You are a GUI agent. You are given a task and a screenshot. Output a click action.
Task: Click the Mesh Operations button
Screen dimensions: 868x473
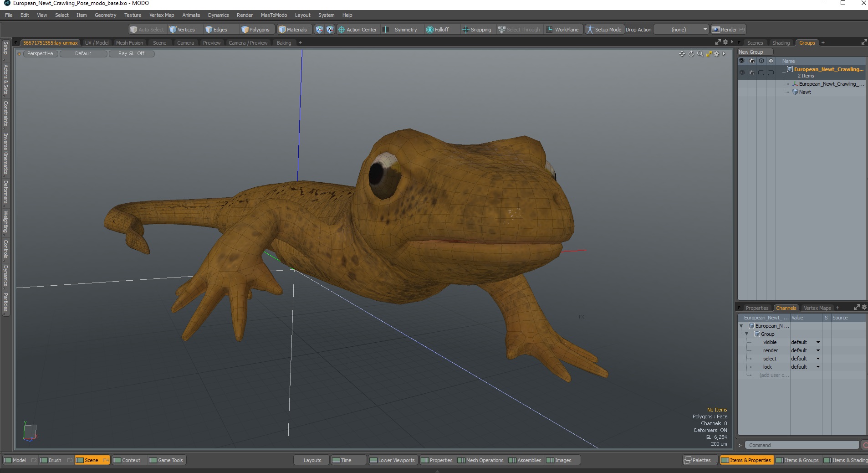(480, 460)
